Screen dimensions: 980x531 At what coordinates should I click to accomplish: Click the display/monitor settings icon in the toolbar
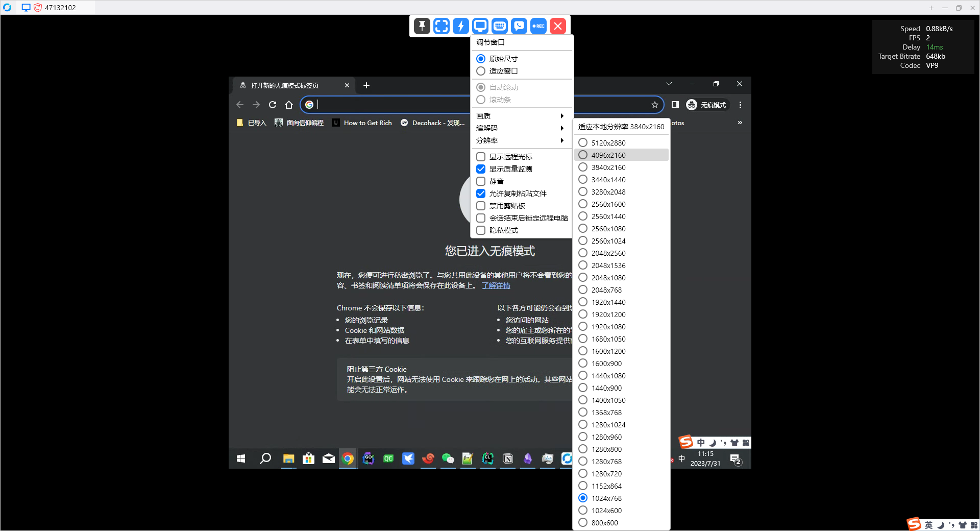click(x=480, y=26)
